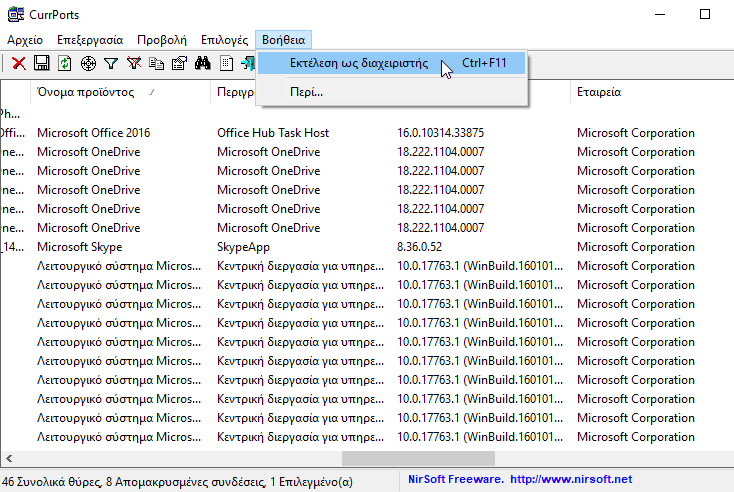Close the open Βοήθεια menu
Image resolution: width=734 pixels, height=492 pixels.
(283, 40)
